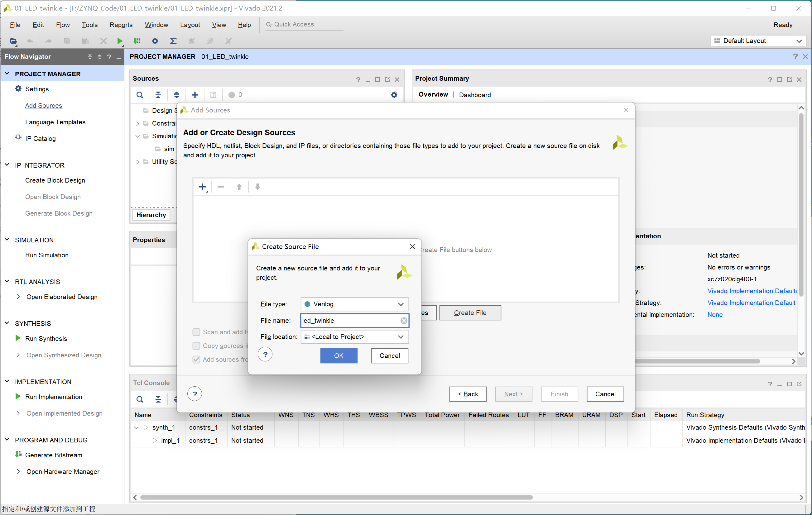The height and width of the screenshot is (515, 812).
Task: Open the Reports menu
Action: (x=121, y=25)
